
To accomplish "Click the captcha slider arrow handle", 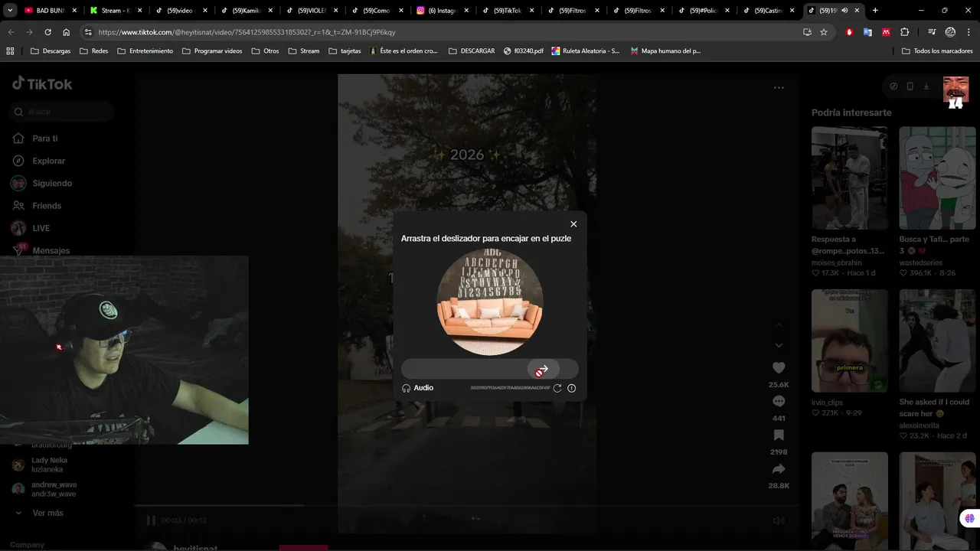I will click(542, 370).
